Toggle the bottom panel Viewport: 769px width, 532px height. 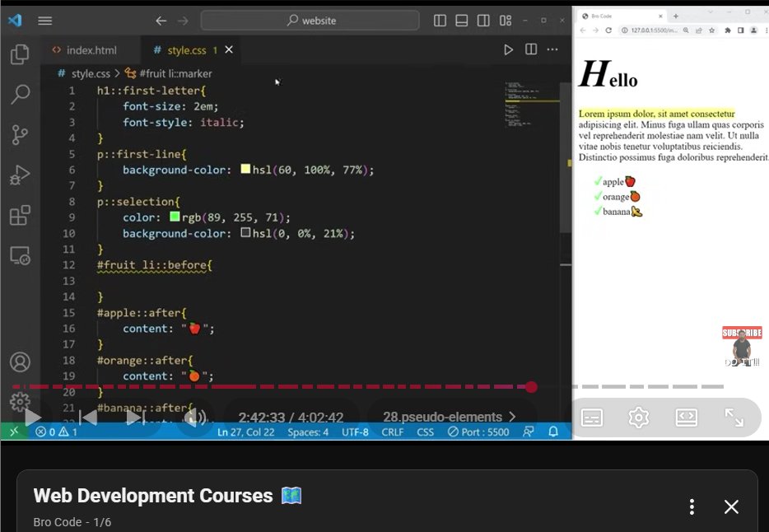coord(462,21)
